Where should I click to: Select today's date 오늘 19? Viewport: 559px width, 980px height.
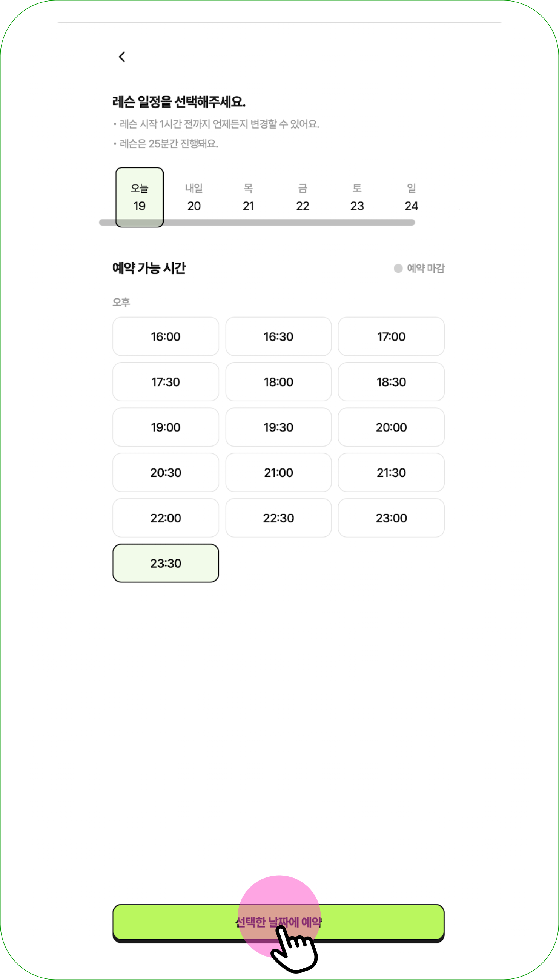pyautogui.click(x=139, y=197)
